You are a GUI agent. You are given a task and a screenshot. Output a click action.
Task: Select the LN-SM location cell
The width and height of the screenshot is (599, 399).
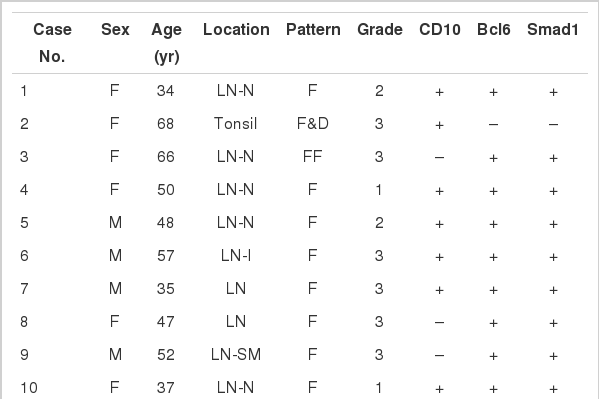coord(236,354)
